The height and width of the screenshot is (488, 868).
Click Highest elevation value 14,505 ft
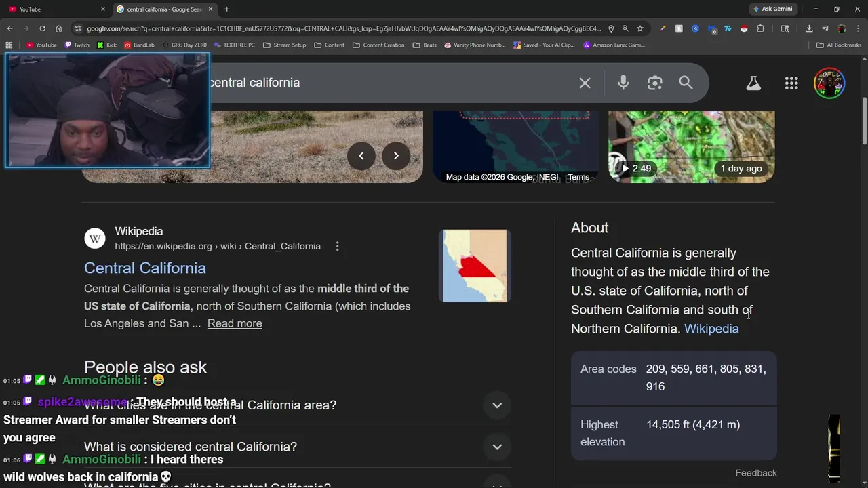pyautogui.click(x=693, y=424)
